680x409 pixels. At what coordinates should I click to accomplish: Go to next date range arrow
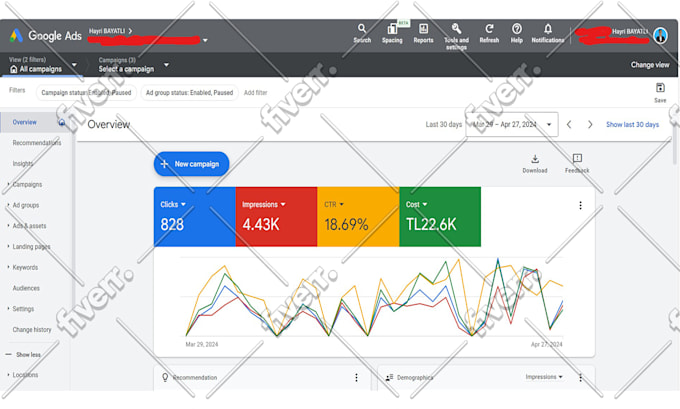590,124
